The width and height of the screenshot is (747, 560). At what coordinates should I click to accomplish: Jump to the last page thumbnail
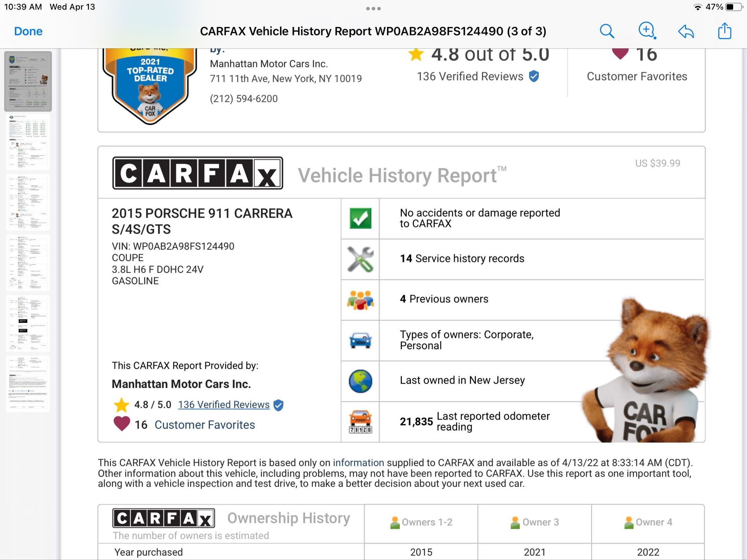click(28, 384)
